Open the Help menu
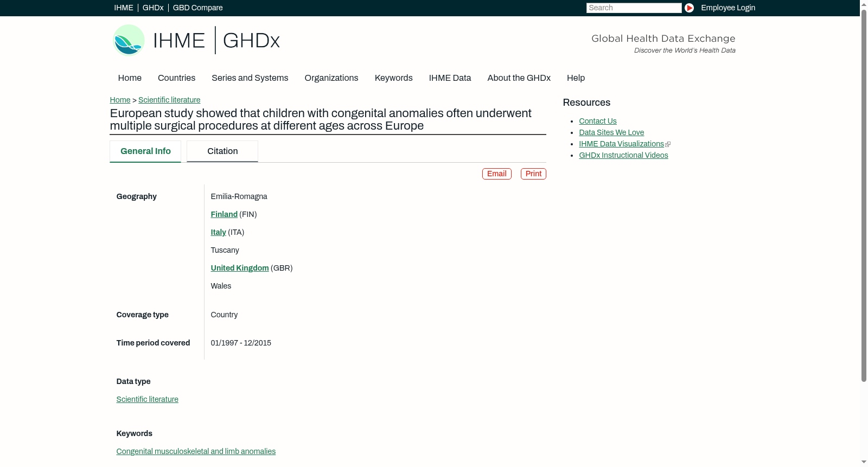 pos(576,78)
